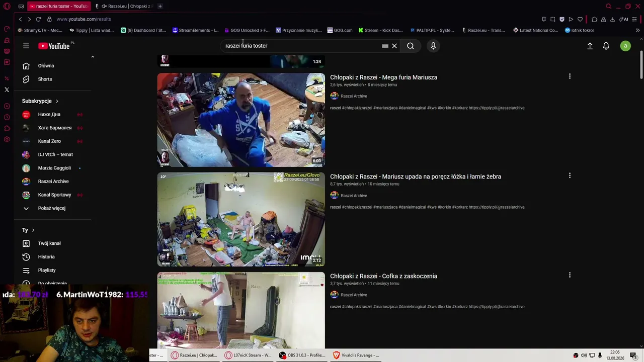
Task: Add page to bookmarks with heart icon
Action: (x=580, y=19)
